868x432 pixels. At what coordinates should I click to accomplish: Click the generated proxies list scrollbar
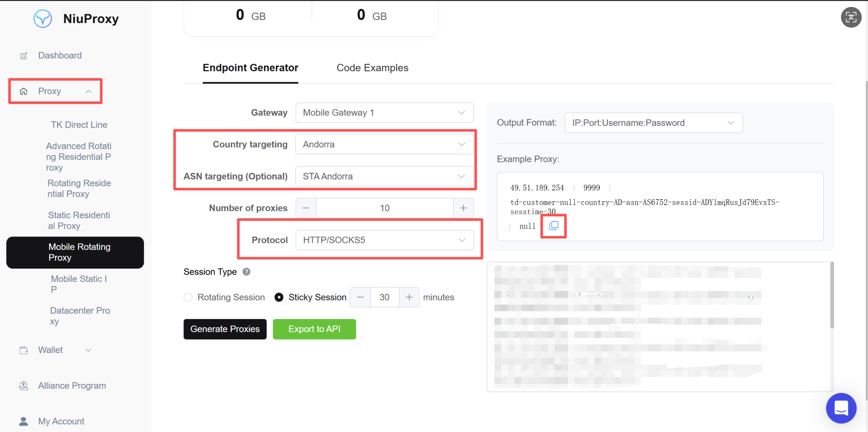832,295
